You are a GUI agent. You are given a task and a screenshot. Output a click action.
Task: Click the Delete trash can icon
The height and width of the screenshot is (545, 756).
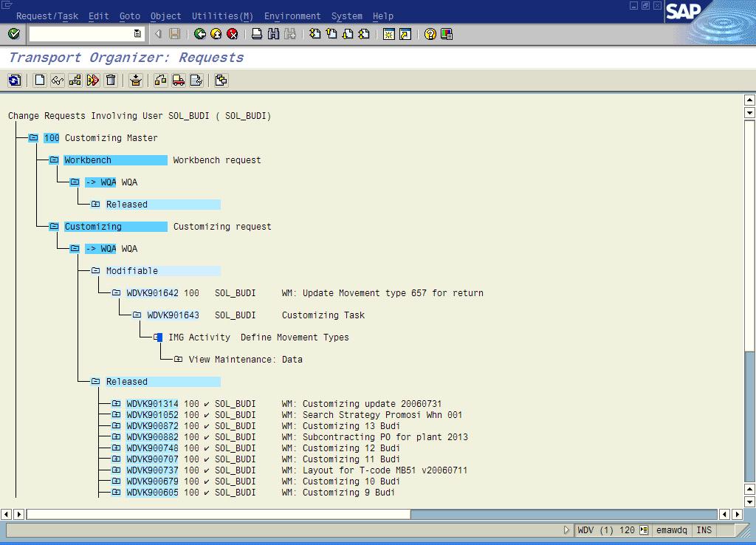coord(111,80)
